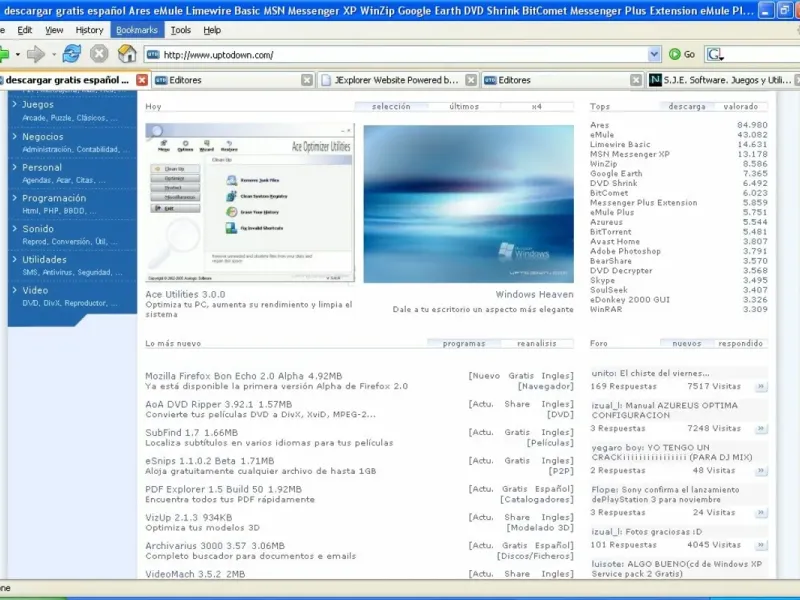Show forum 'respondido' tab
Screen dimensions: 800x600
[740, 343]
